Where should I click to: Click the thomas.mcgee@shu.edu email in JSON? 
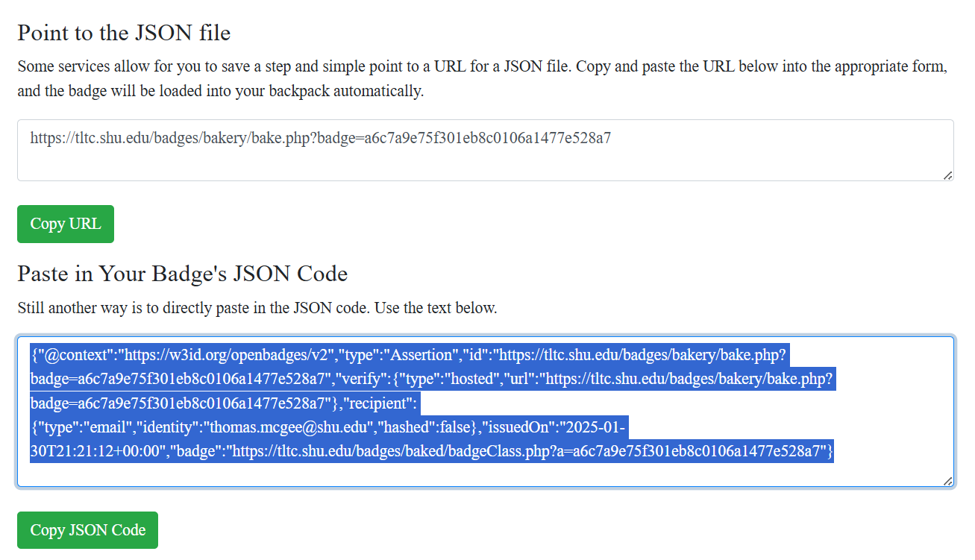[x=291, y=427]
